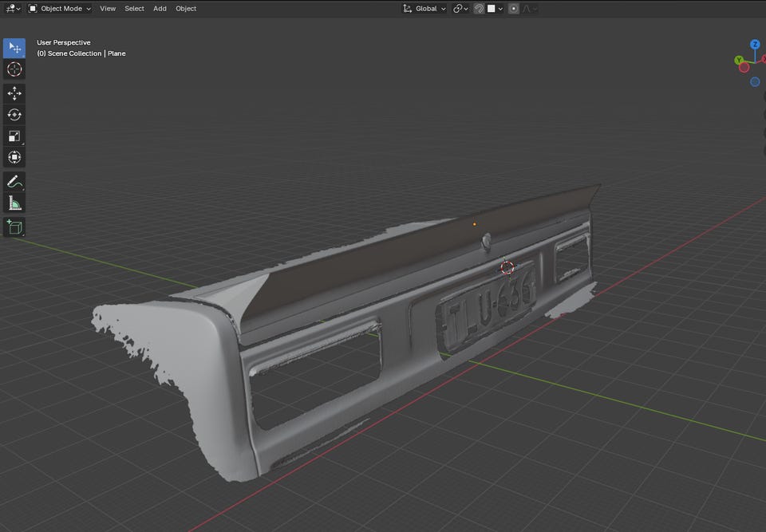This screenshot has width=766, height=532.
Task: Open the proportional falloff dropdown
Action: pyautogui.click(x=530, y=8)
